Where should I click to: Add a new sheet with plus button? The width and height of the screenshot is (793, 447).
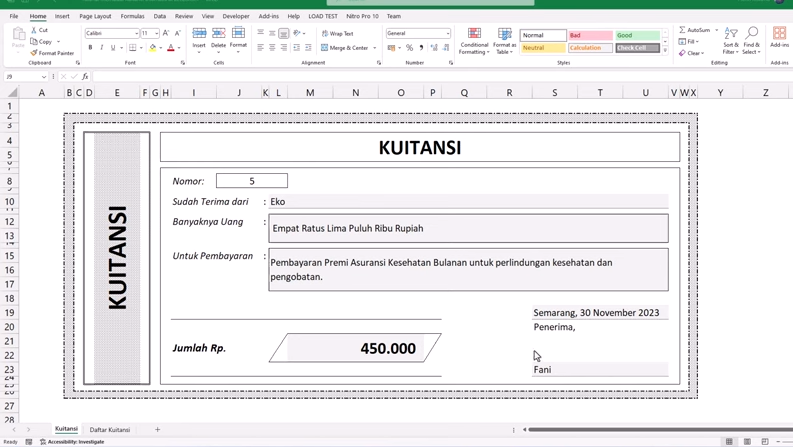(157, 429)
